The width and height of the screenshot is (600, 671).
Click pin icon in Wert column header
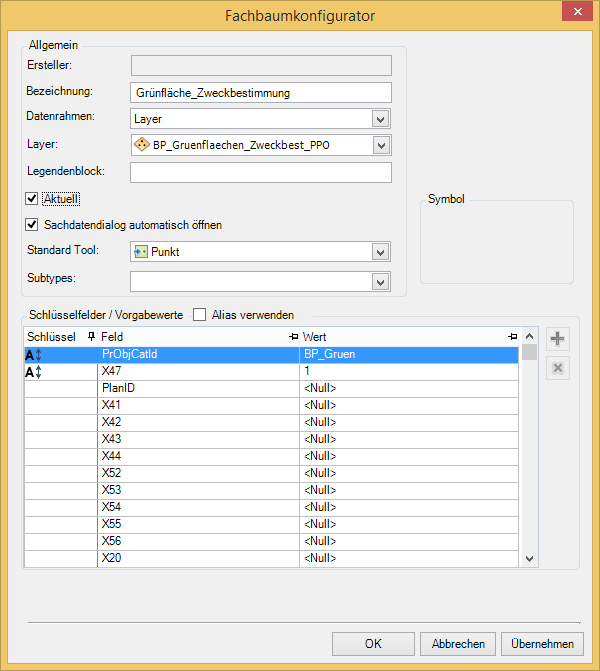tap(512, 337)
